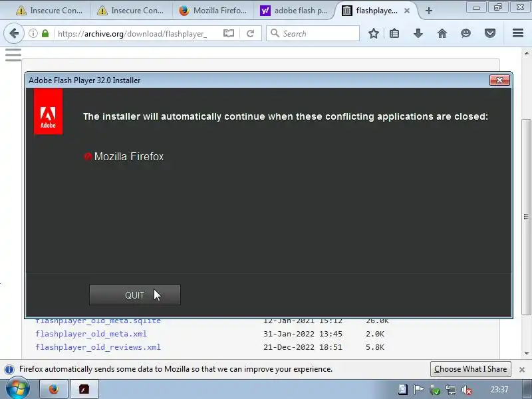Click Flash installer icon in the taskbar
532x399 pixels.
pos(84,389)
